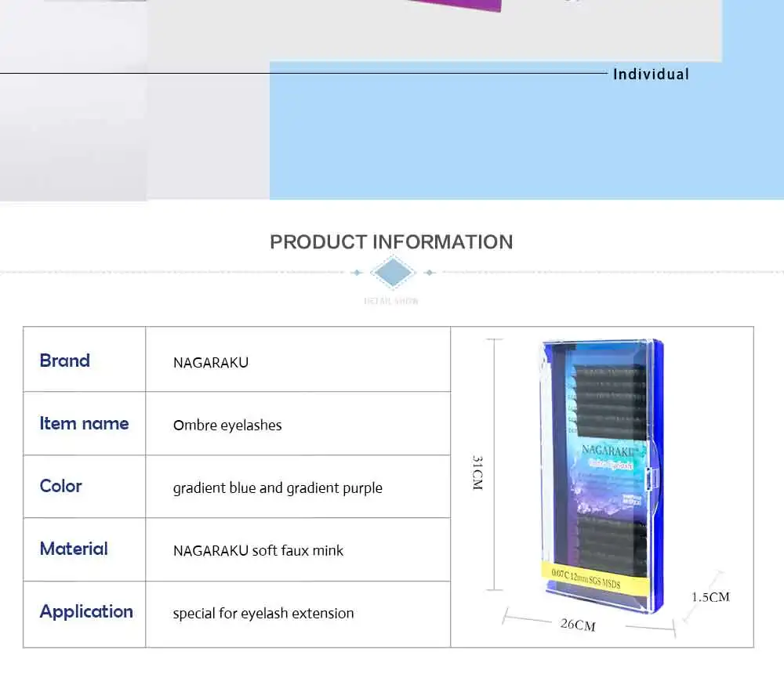Click the PRODUCT INFORMATION heading

pos(391,242)
